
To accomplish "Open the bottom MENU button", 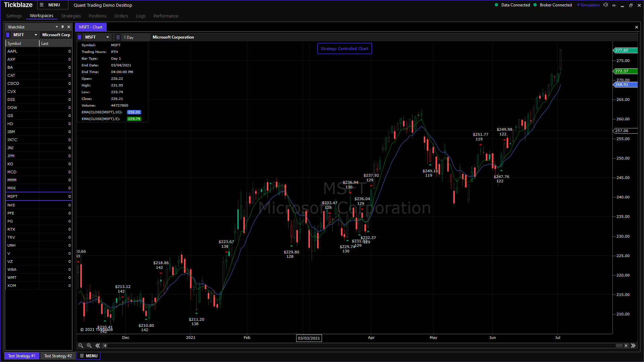I will pos(89,356).
